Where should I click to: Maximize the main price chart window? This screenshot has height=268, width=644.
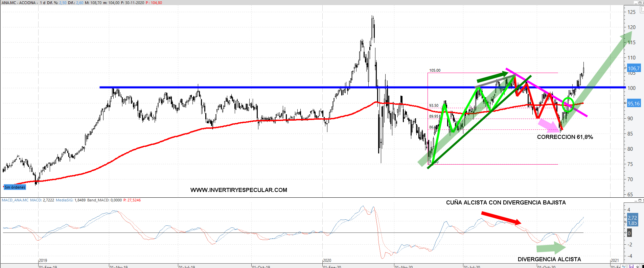(640, 2)
